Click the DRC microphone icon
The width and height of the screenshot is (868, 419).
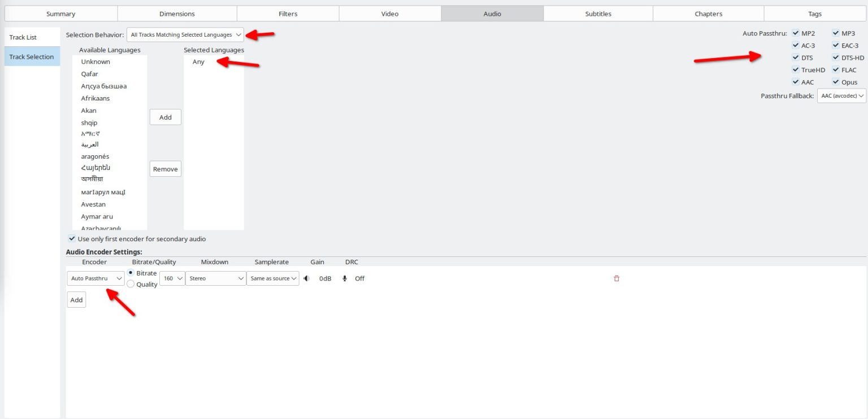(345, 278)
